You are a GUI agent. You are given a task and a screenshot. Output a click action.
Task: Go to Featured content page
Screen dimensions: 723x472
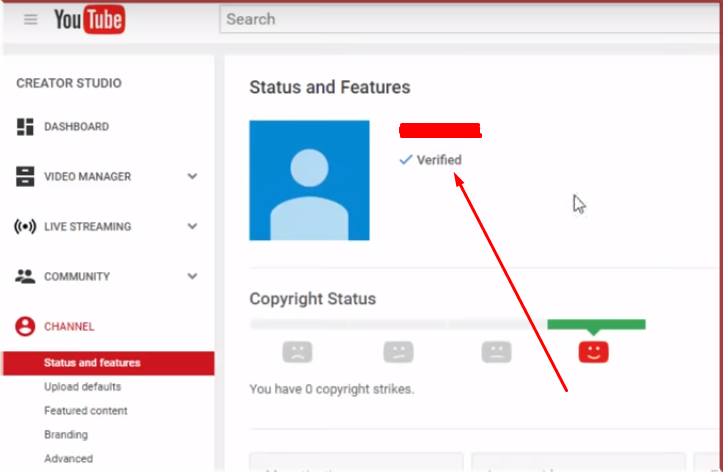pos(85,411)
